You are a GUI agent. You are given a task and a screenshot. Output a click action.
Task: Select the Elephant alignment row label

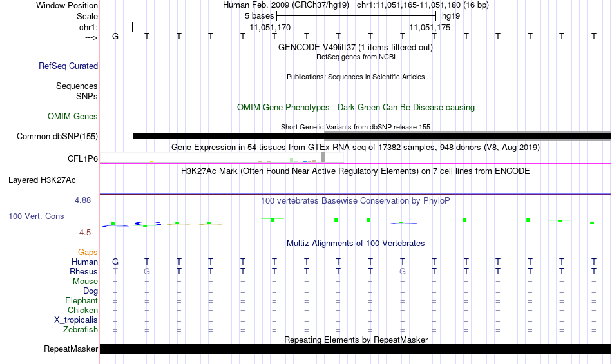coord(82,301)
